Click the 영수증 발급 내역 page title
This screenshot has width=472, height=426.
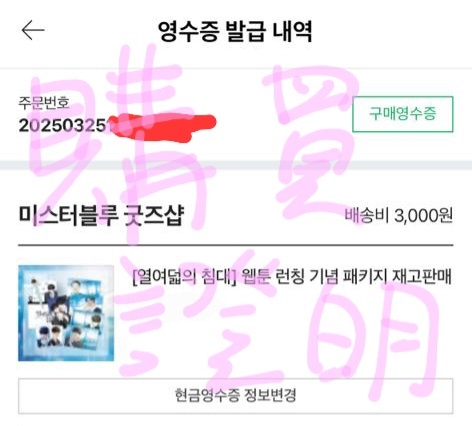click(235, 31)
